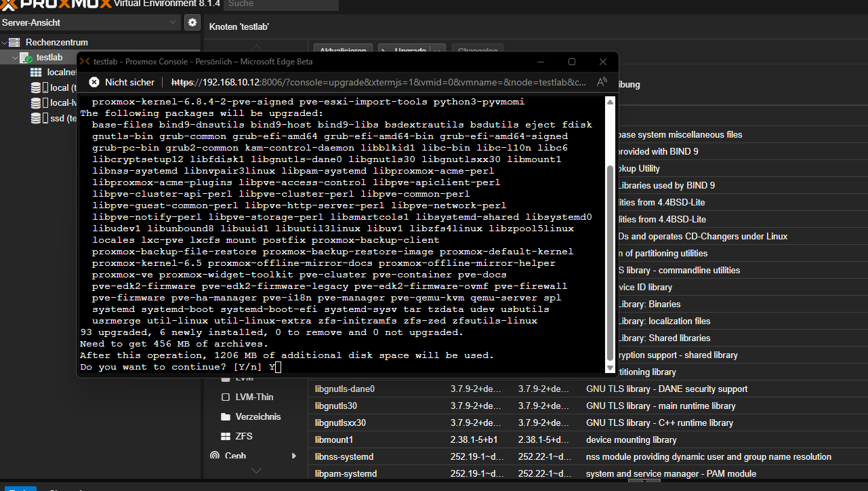Click the Verzeichnis folder icon

(226, 416)
